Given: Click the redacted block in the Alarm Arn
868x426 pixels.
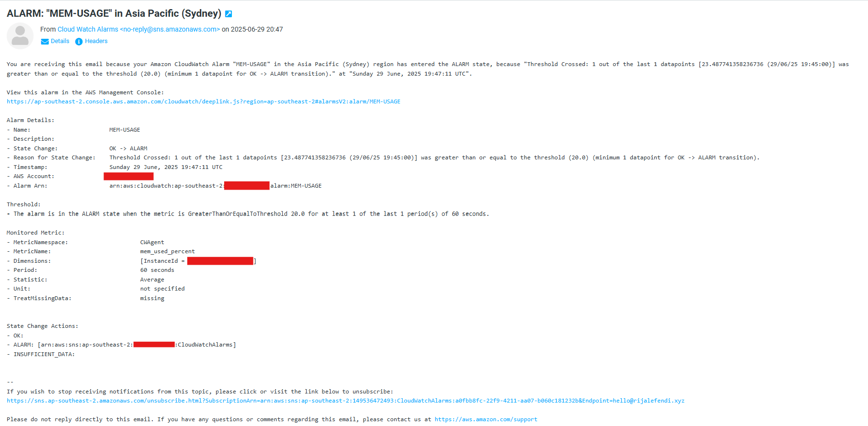Looking at the screenshot, I should [x=247, y=186].
